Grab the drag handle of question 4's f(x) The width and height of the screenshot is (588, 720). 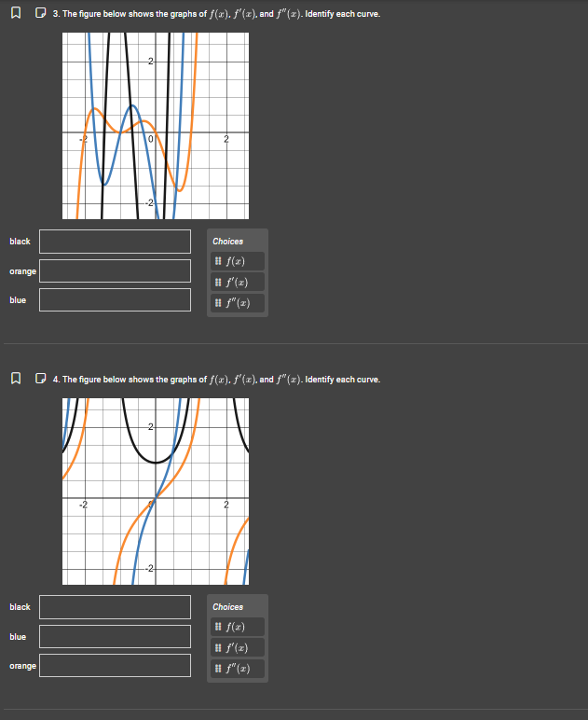218,627
